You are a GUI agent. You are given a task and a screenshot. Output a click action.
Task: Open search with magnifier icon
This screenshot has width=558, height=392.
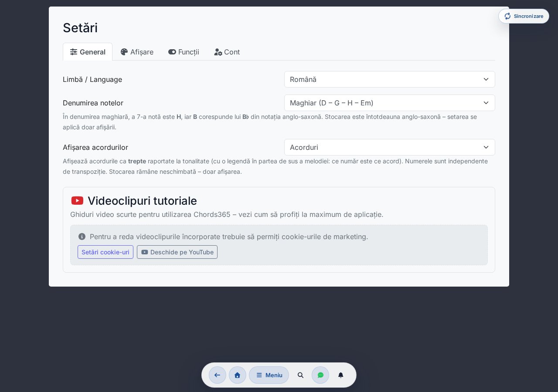pyautogui.click(x=300, y=375)
